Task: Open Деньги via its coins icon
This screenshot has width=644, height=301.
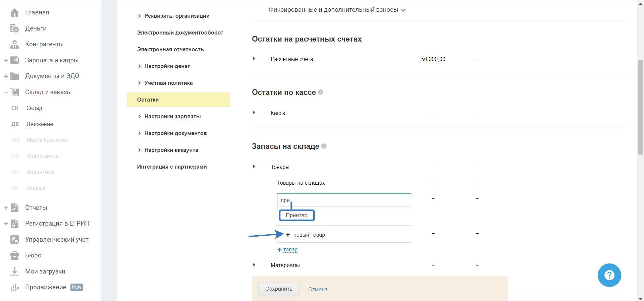Action: click(14, 28)
